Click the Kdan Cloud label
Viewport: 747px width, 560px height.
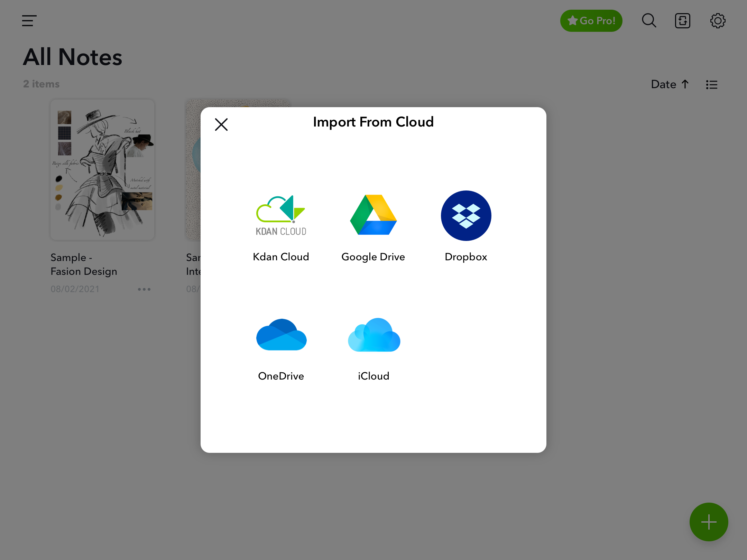tap(281, 257)
